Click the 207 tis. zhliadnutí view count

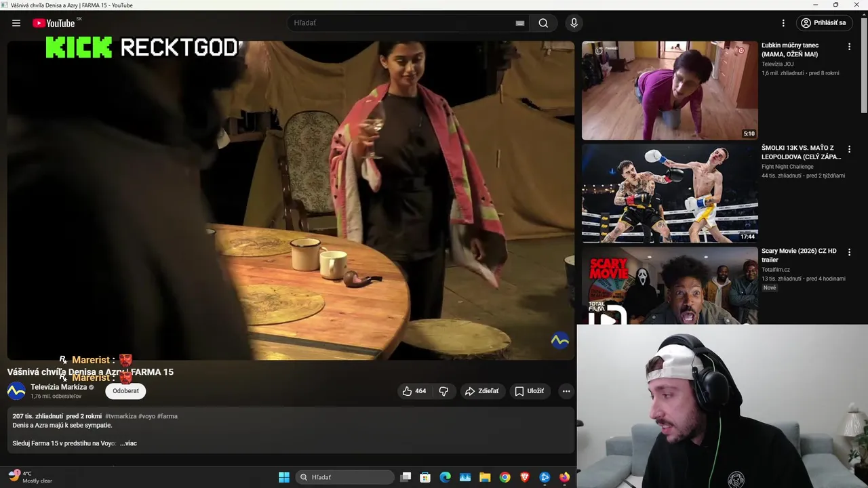tap(37, 416)
